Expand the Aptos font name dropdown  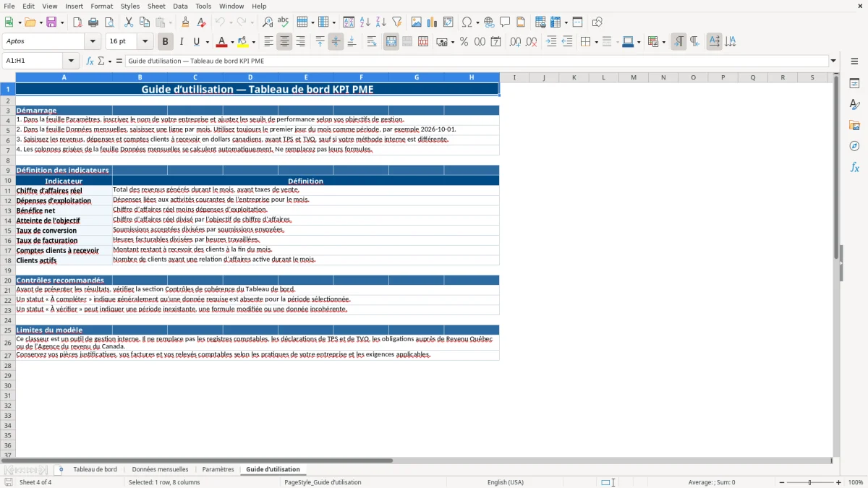(x=93, y=42)
